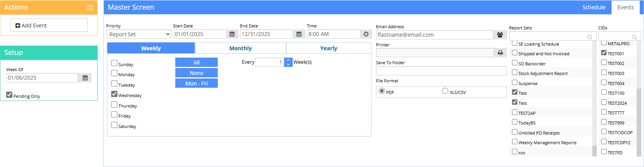Expand the Priority Report Set dropdown
This screenshot has height=167, width=644.
pyautogui.click(x=139, y=34)
